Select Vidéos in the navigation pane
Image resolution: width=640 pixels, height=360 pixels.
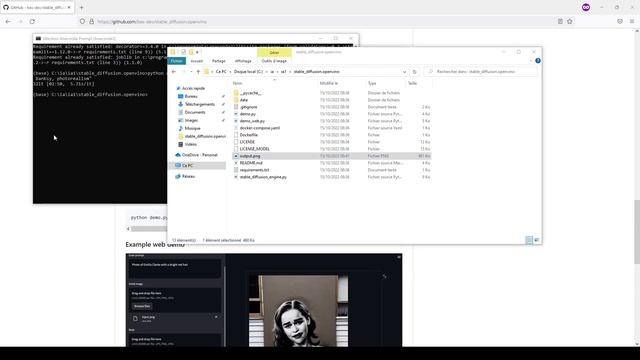pyautogui.click(x=190, y=144)
